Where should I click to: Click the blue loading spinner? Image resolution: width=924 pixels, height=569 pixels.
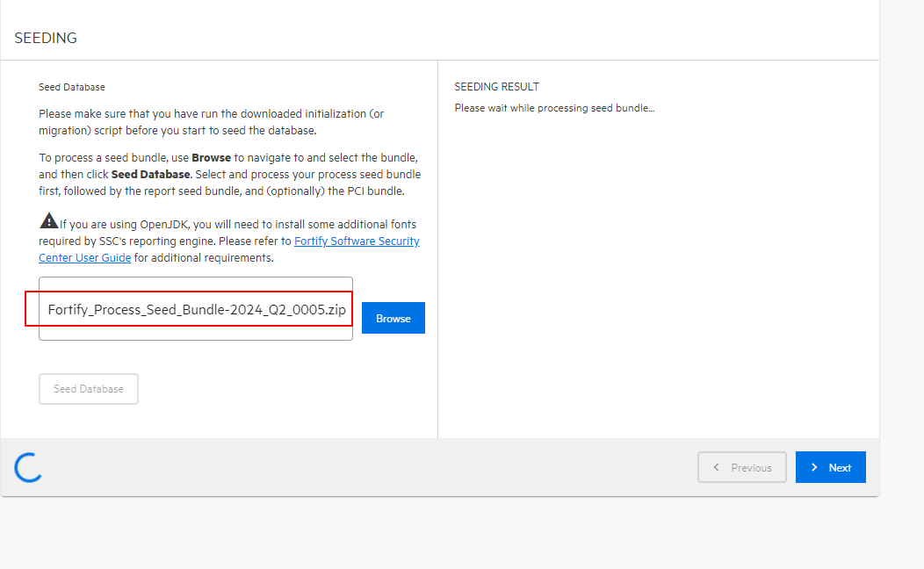point(29,467)
